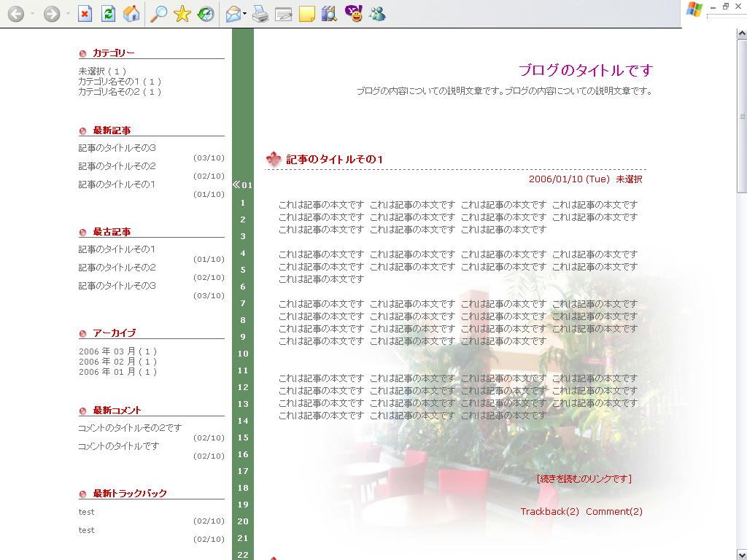Image resolution: width=747 pixels, height=560 pixels.
Task: Select calendar day 10 in green bar
Action: [x=243, y=354]
